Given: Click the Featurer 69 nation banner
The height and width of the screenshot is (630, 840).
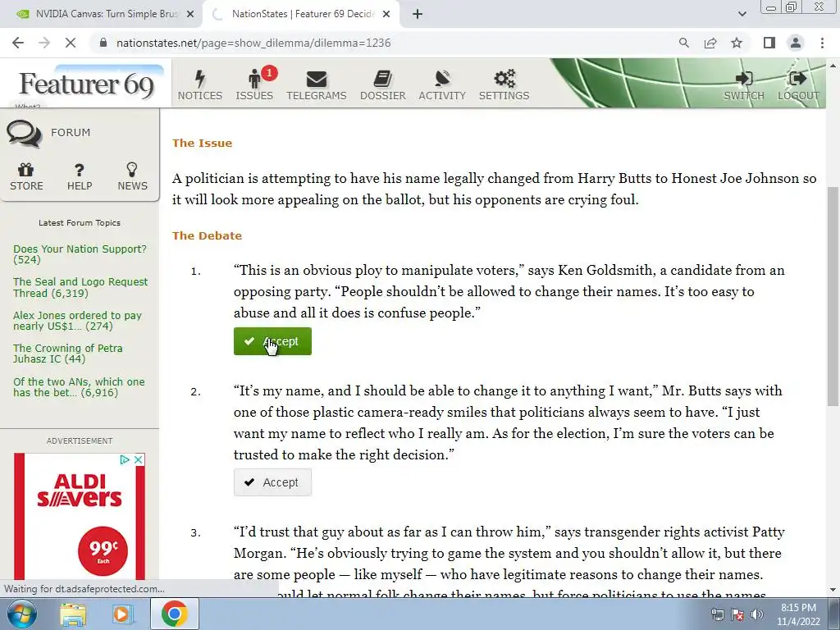Looking at the screenshot, I should (87, 84).
